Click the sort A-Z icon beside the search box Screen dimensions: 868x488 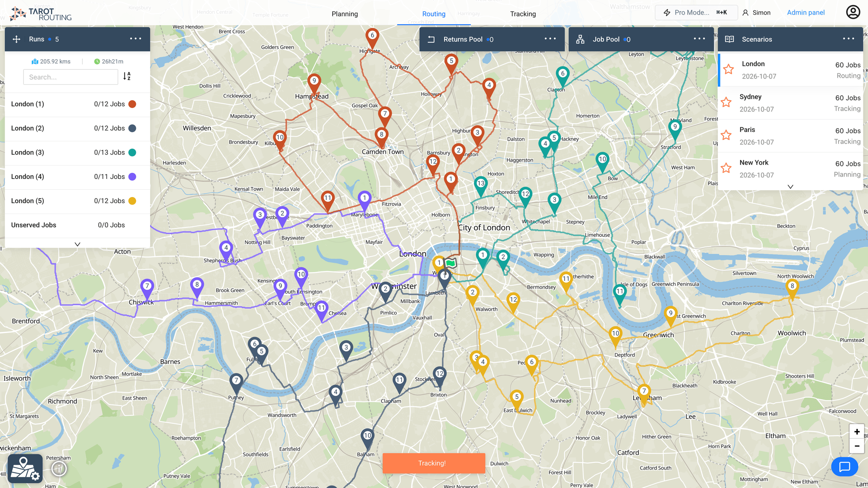[127, 76]
